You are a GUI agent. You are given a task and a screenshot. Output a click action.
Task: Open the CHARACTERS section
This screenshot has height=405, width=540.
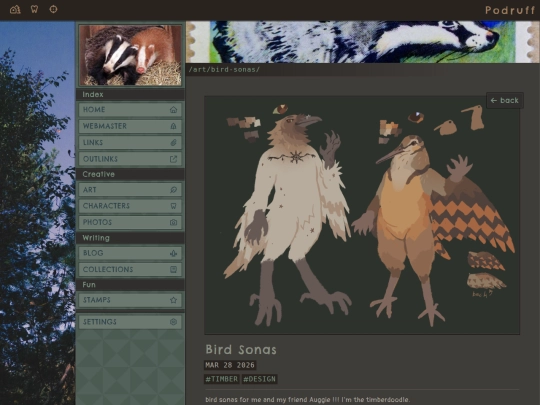click(x=130, y=206)
